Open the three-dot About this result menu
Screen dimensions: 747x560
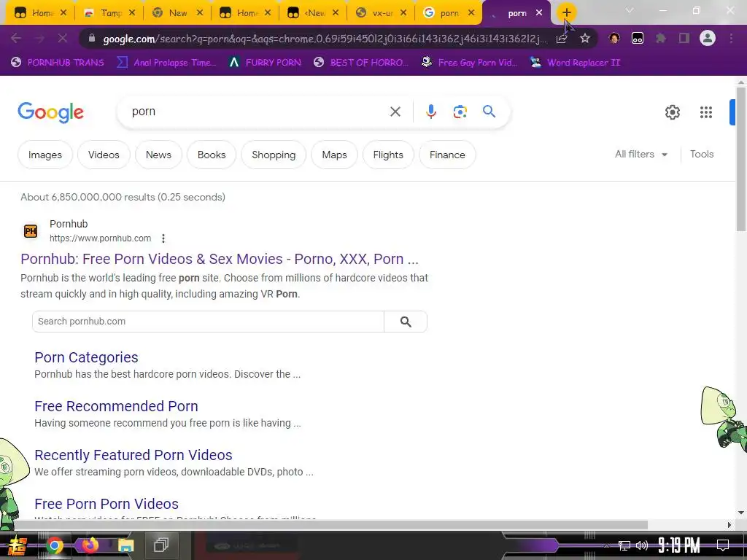click(x=163, y=238)
